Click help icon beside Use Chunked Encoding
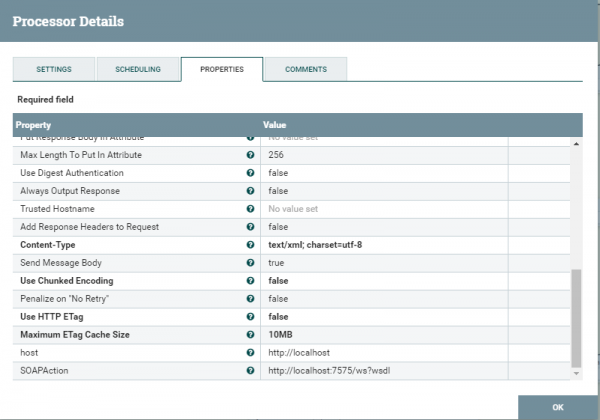The height and width of the screenshot is (420, 600). [x=250, y=281]
